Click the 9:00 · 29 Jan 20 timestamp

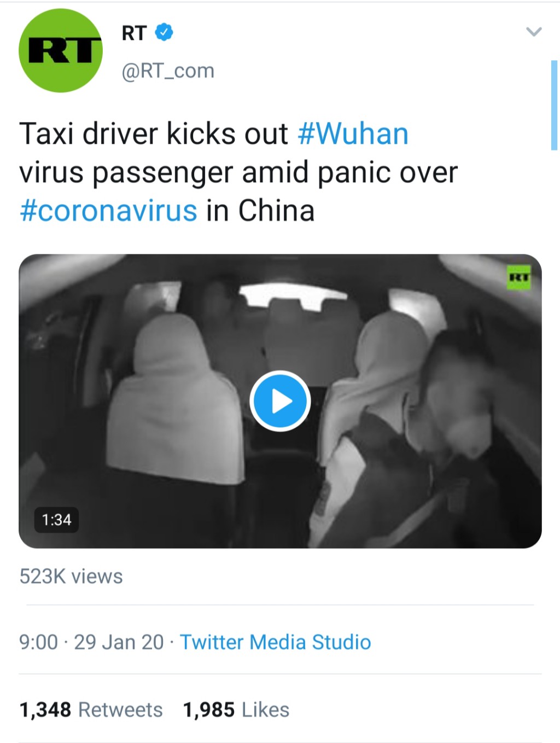coord(91,642)
